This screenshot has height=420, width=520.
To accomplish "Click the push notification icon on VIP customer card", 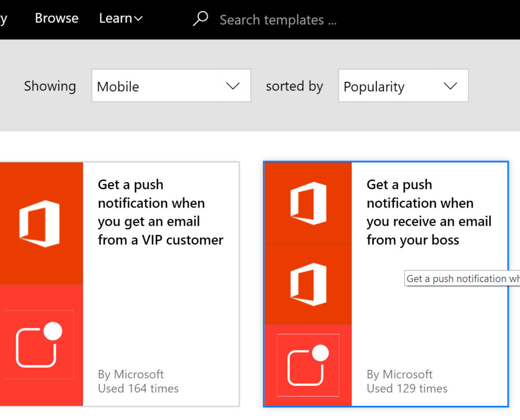I will (x=39, y=344).
